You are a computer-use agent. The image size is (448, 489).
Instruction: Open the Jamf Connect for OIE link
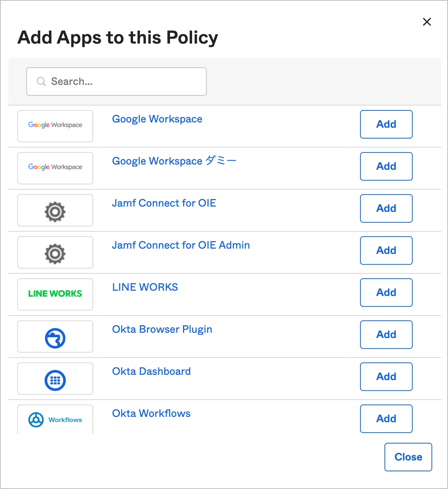tap(164, 203)
